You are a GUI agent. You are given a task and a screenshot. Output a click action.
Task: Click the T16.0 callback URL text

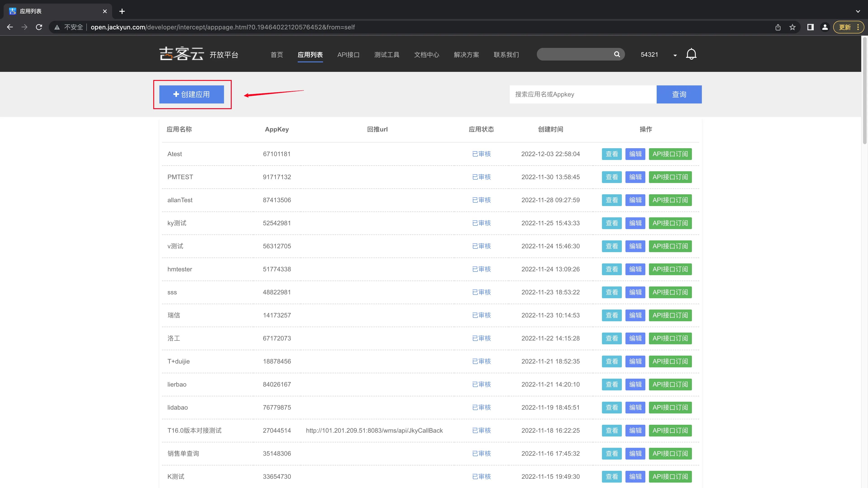[x=374, y=431]
